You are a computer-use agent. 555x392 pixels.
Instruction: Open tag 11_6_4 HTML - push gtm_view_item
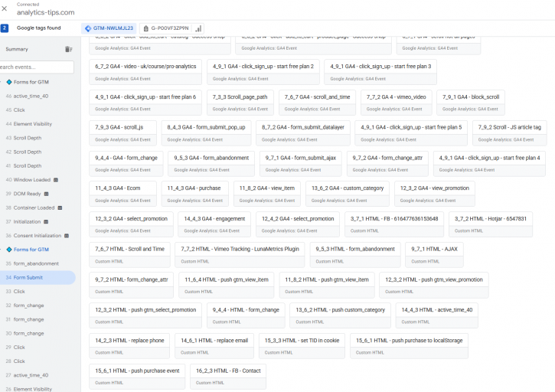point(227,286)
